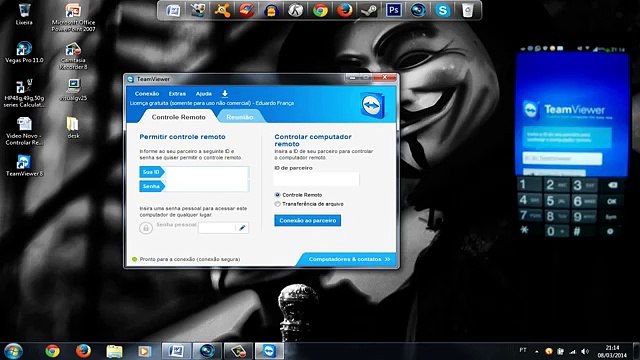Open Photoshop from the top dock
Screen dimensions: 640x360
[393, 10]
